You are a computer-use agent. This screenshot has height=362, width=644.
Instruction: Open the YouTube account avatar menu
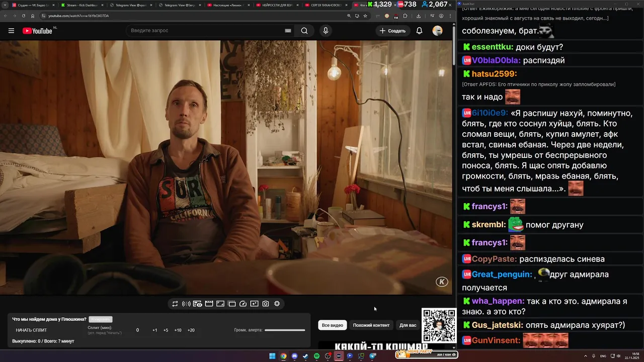coord(438,31)
